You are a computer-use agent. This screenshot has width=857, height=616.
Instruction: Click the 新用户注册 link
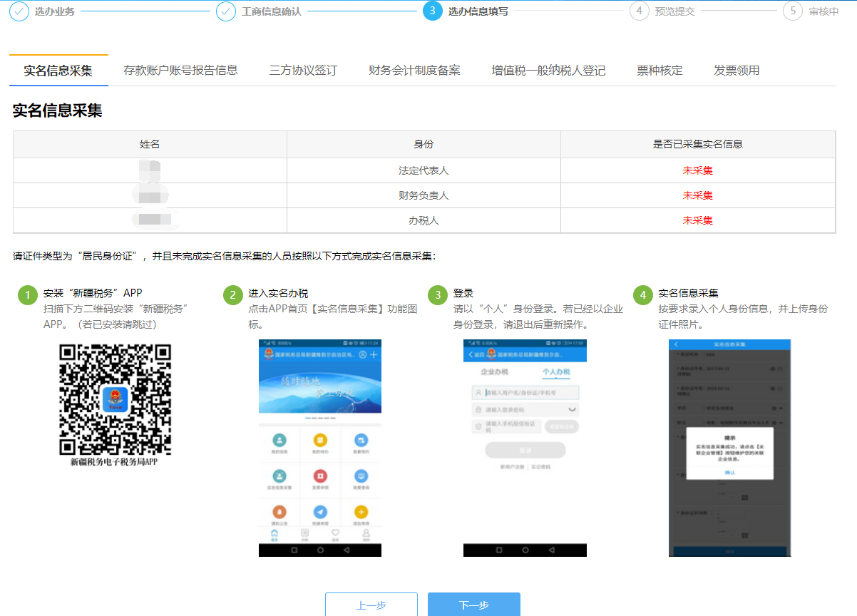coord(512,466)
